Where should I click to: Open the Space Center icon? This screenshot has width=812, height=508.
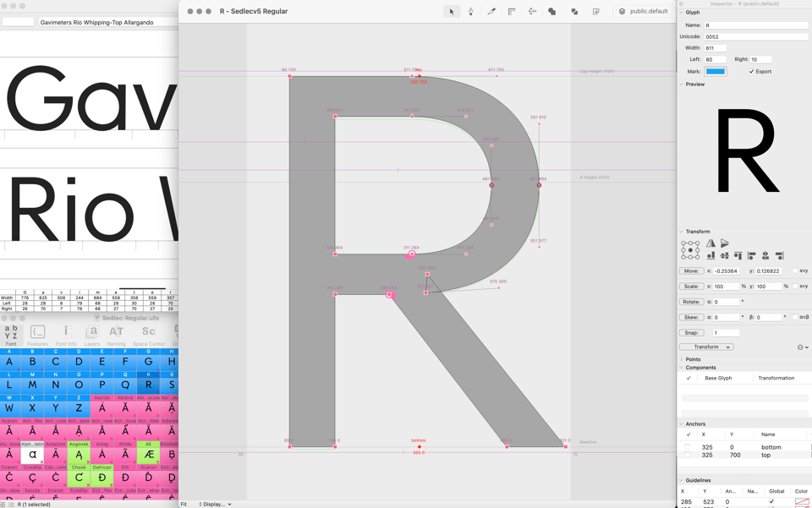(x=149, y=335)
